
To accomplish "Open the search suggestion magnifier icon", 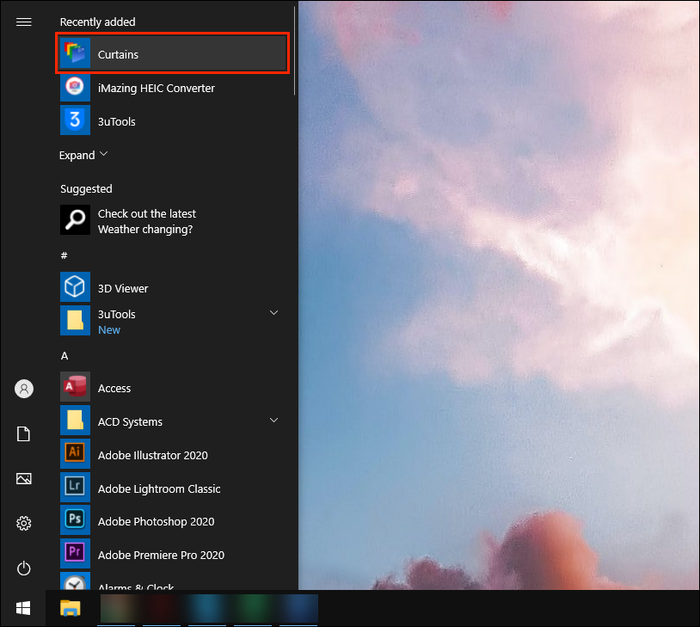I will (75, 220).
